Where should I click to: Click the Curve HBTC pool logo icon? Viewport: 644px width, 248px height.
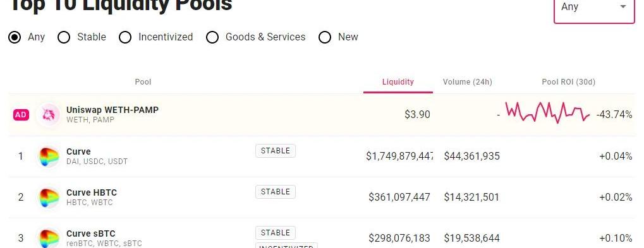[49, 197]
